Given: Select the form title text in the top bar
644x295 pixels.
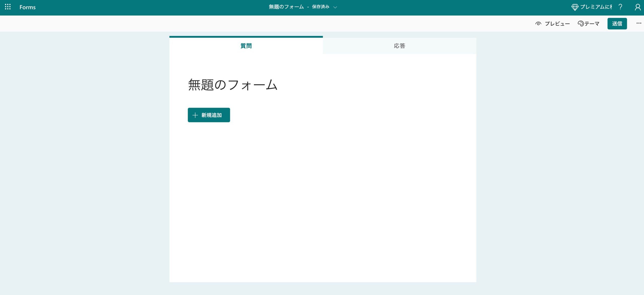Looking at the screenshot, I should coord(286,7).
